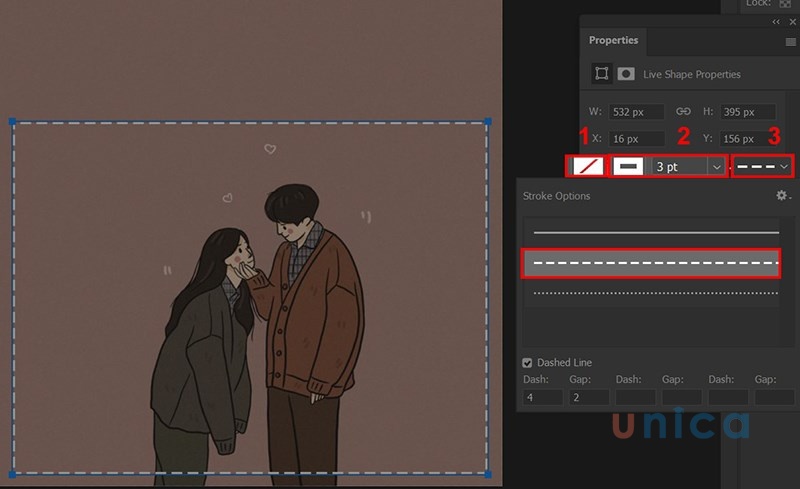Click the third Dash input field
The image size is (800, 489).
(728, 397)
